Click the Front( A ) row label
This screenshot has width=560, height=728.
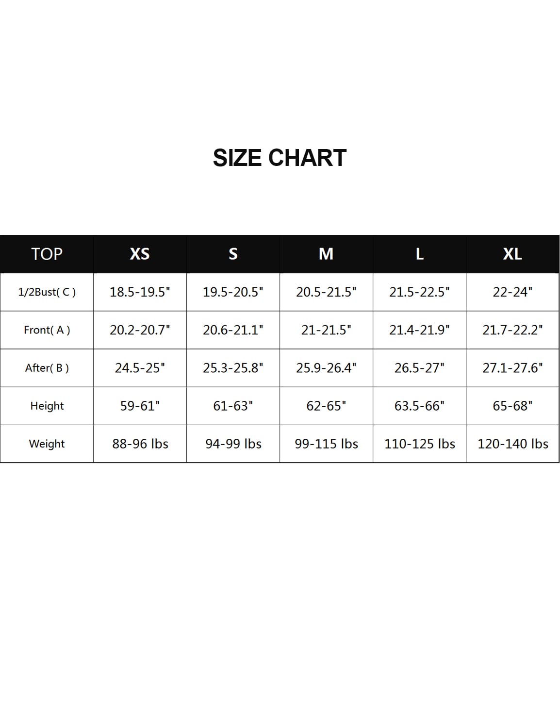(47, 330)
